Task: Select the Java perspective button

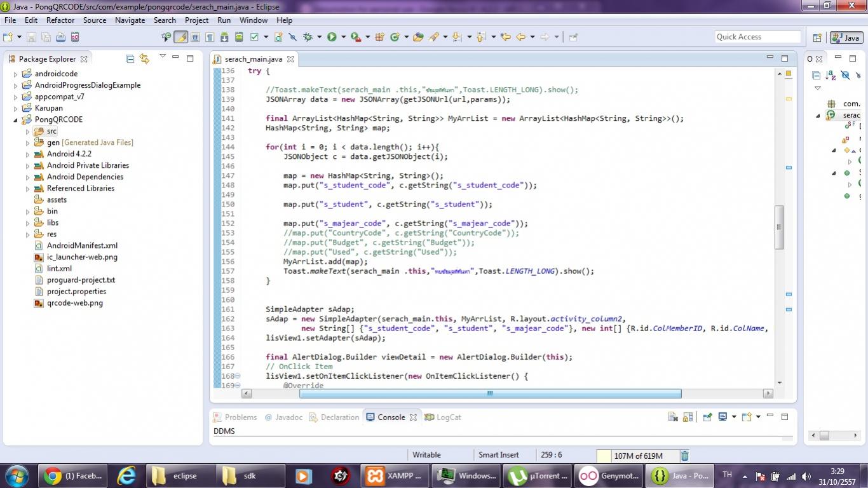Action: (x=846, y=37)
